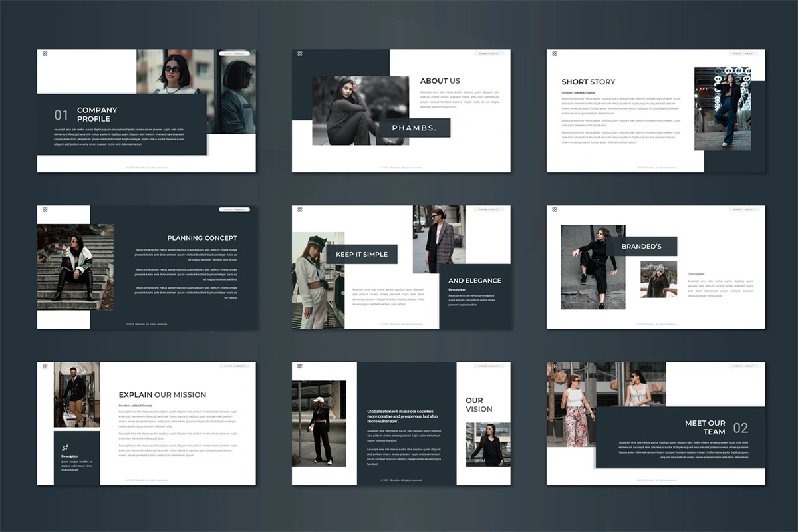The image size is (798, 532).
Task: Open Home | About nav on Meet Our Team slide
Action: [x=744, y=366]
